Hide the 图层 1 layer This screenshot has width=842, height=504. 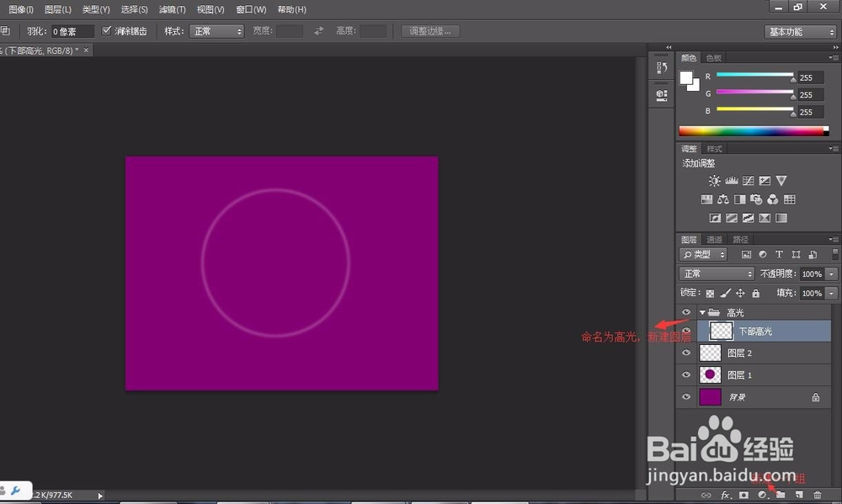(685, 374)
